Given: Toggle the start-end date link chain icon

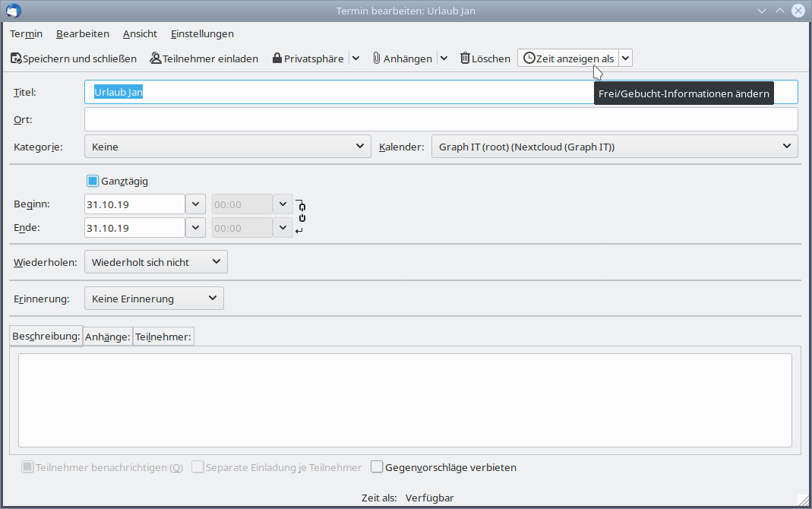Looking at the screenshot, I should tap(302, 216).
